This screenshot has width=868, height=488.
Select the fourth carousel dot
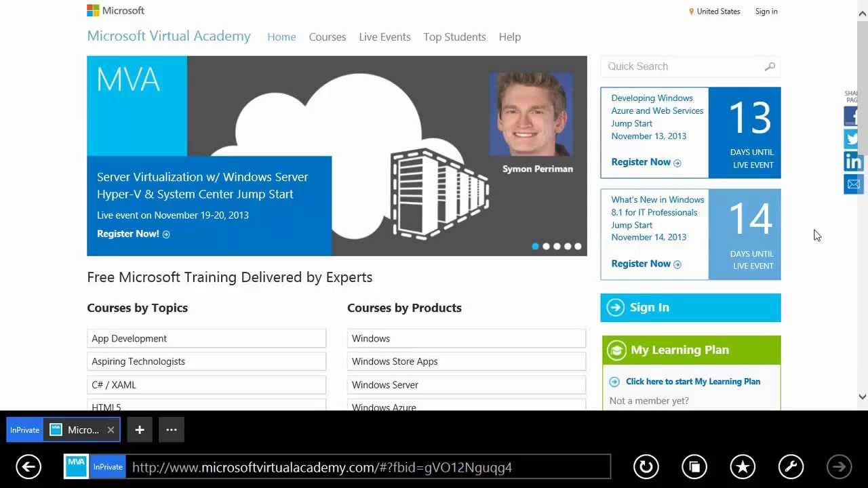[x=568, y=247]
